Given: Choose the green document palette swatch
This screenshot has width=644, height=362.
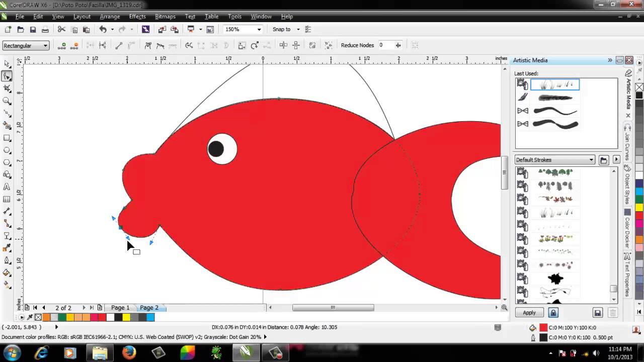Looking at the screenshot, I should 62,317.
